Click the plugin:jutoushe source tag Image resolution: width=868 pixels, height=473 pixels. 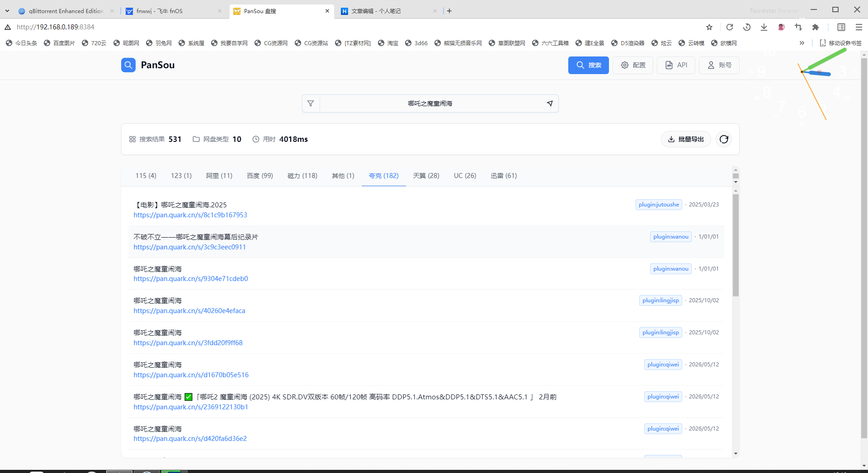pyautogui.click(x=659, y=205)
